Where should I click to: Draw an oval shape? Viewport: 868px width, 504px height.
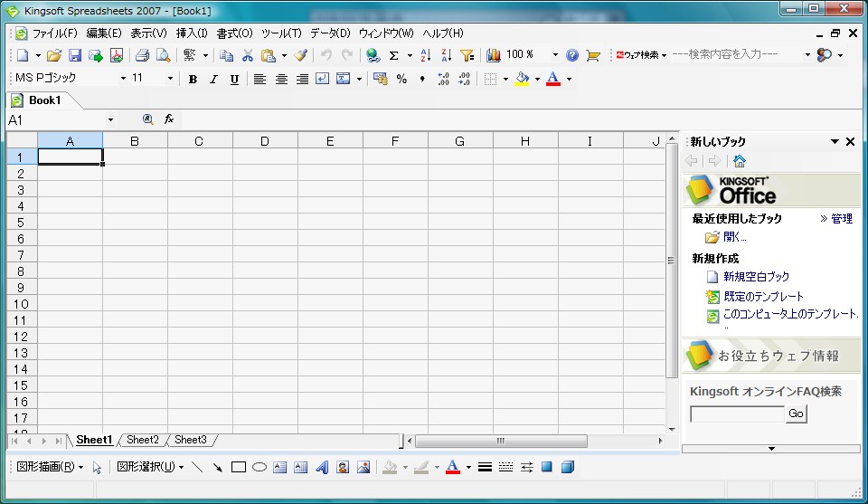259,467
